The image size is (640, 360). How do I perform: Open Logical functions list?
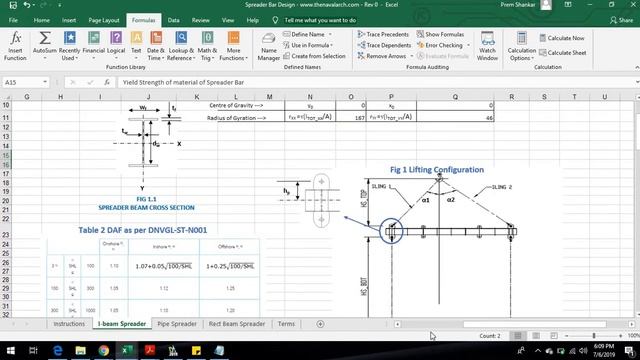pos(116,46)
